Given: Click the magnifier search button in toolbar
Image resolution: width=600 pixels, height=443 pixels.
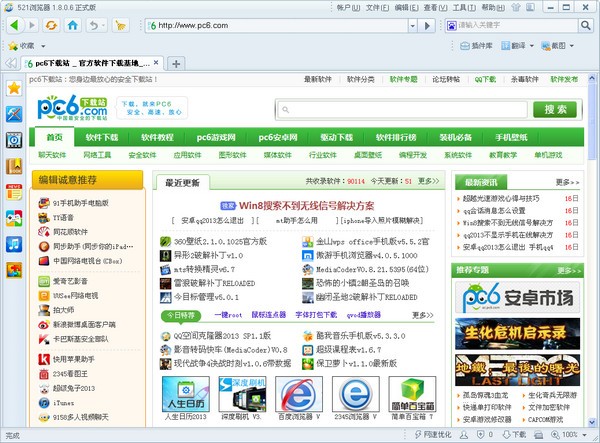Looking at the screenshot, I should (585, 25).
